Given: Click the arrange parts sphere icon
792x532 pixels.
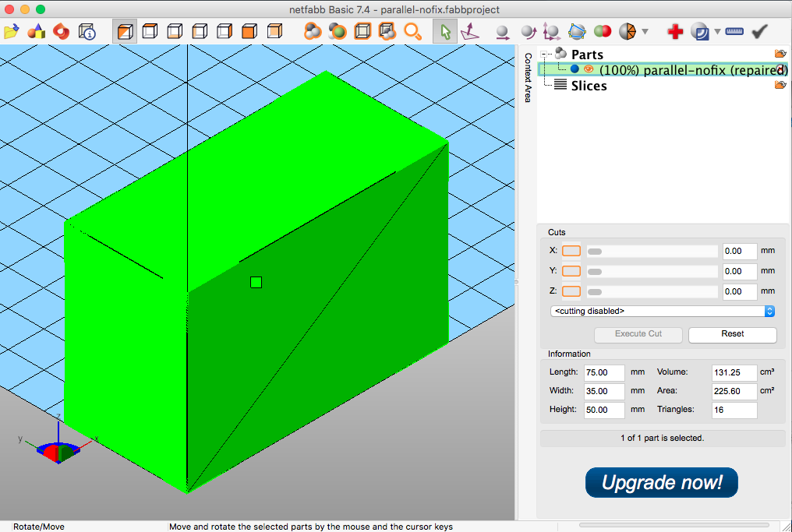Looking at the screenshot, I should [x=577, y=31].
